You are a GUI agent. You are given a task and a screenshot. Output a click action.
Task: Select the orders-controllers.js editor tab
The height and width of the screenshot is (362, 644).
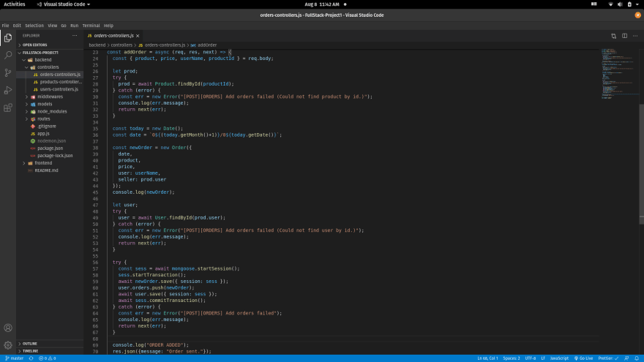click(x=113, y=36)
